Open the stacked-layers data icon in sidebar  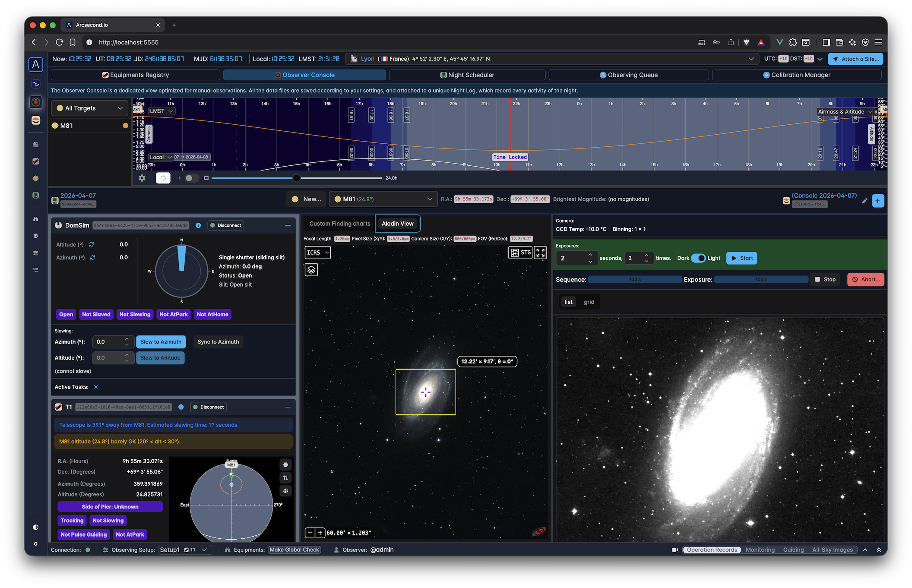[36, 120]
